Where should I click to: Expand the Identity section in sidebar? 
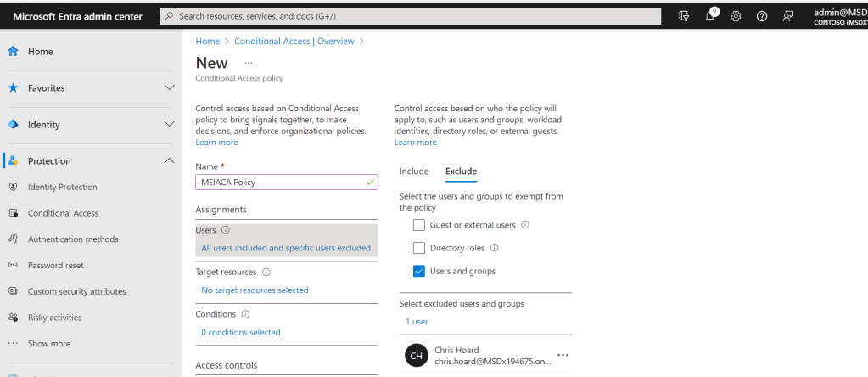pos(169,125)
